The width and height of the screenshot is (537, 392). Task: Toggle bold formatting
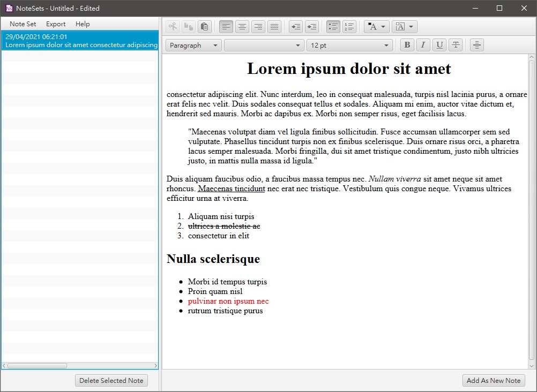coord(407,46)
